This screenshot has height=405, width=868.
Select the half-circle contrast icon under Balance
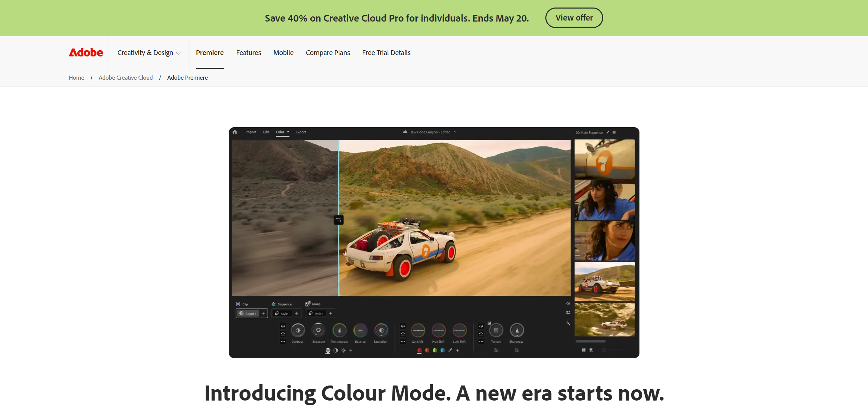(x=336, y=350)
